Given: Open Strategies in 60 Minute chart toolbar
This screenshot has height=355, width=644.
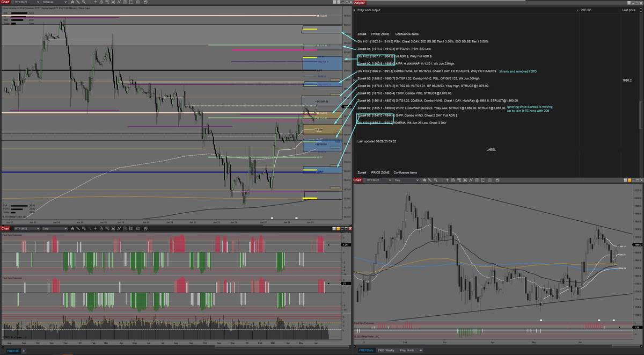Looking at the screenshot, I should (125, 3).
